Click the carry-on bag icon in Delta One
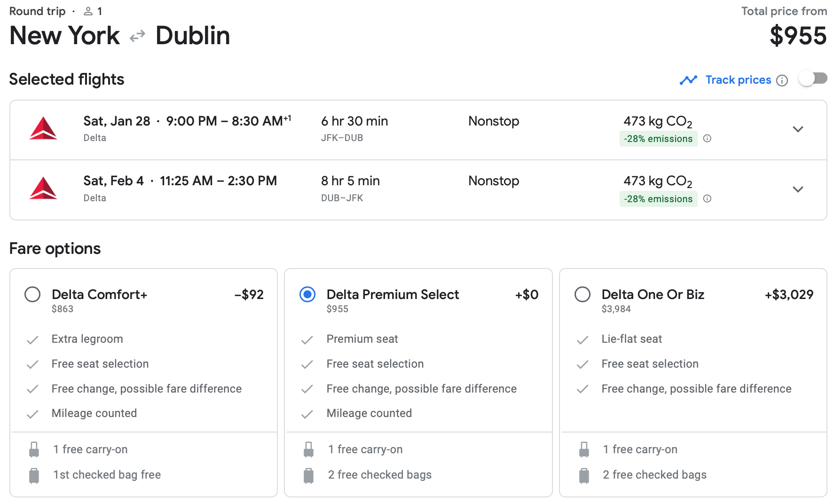 (584, 449)
